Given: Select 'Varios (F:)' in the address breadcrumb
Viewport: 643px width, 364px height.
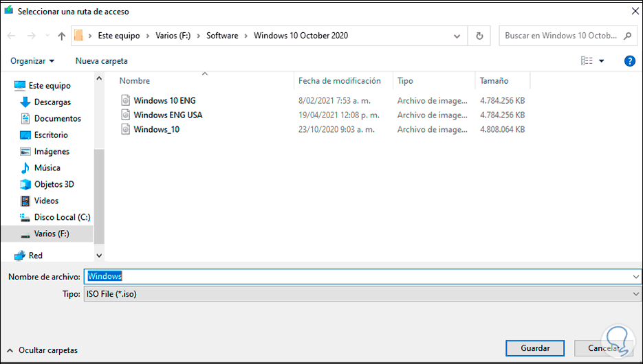Looking at the screenshot, I should click(173, 36).
